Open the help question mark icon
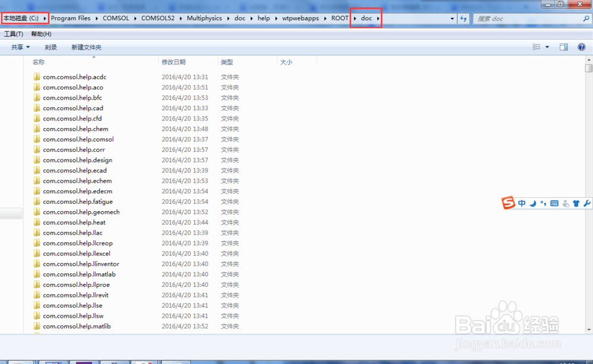Screen dimensions: 593x364 (581, 47)
